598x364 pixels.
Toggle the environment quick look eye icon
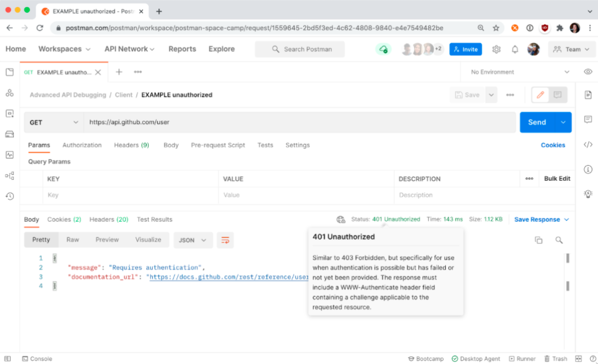(x=588, y=72)
